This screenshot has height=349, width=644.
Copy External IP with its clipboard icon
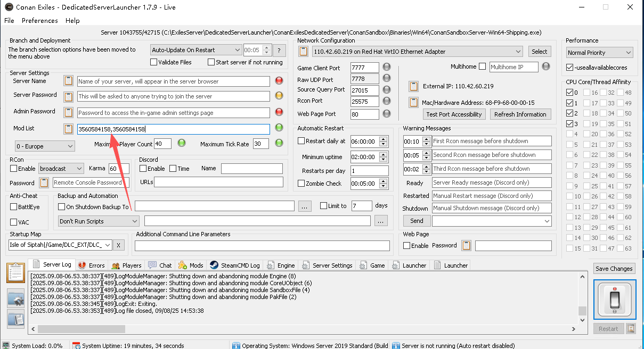pos(413,86)
